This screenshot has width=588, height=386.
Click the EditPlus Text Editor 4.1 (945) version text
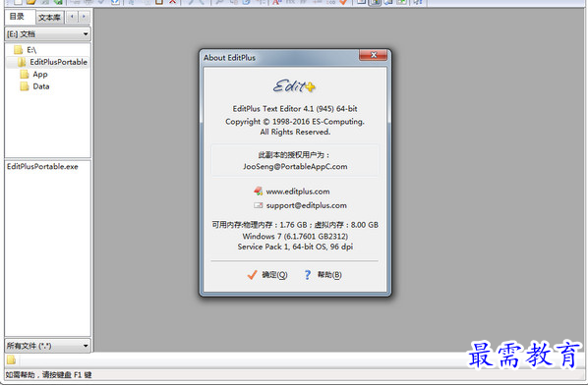pyautogui.click(x=295, y=109)
